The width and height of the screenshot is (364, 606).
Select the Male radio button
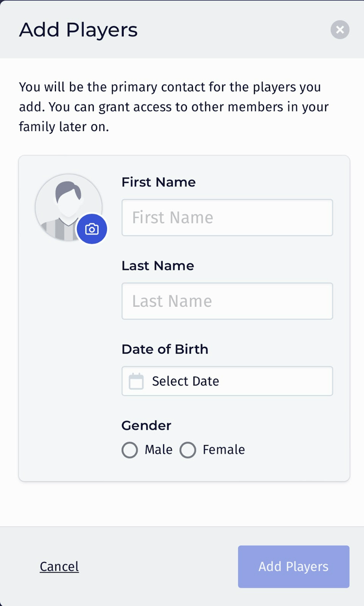pyautogui.click(x=129, y=450)
